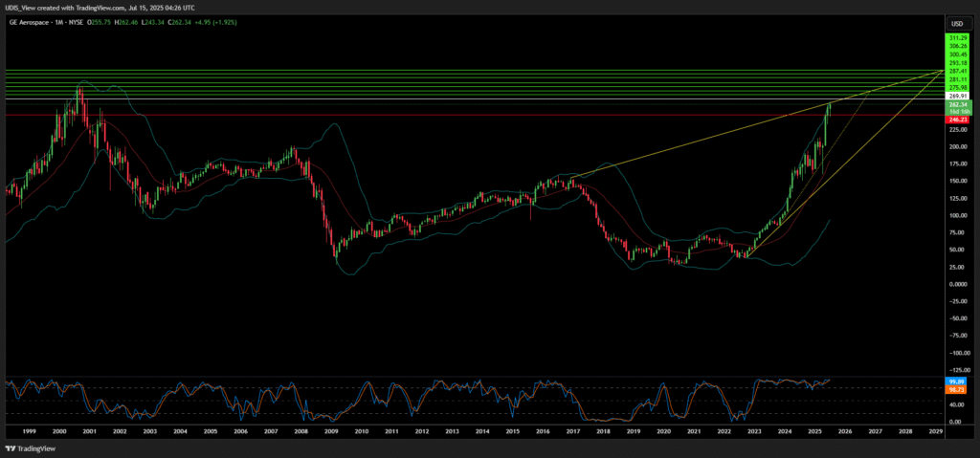Viewport: 980px width, 458px height.
Task: Open the USD currency selector
Action: coord(955,22)
